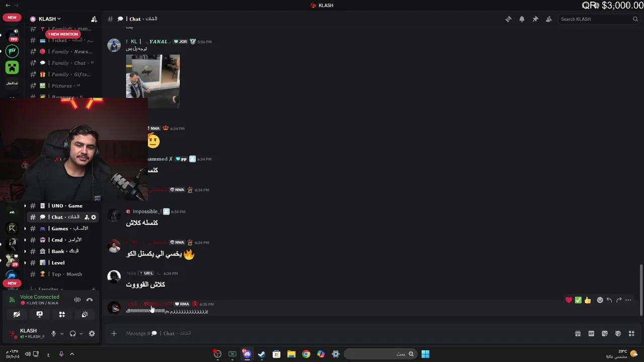The width and height of the screenshot is (644, 362).
Task: Open the Games channel
Action: (62, 228)
